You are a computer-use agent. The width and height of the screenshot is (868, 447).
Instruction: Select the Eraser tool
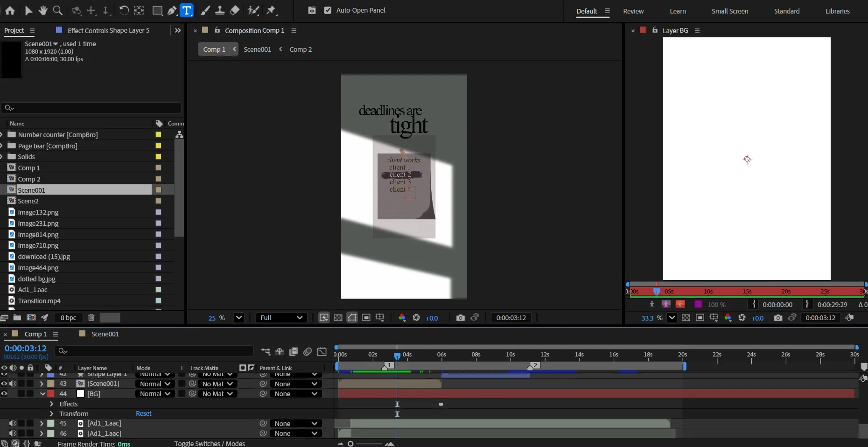pyautogui.click(x=235, y=10)
